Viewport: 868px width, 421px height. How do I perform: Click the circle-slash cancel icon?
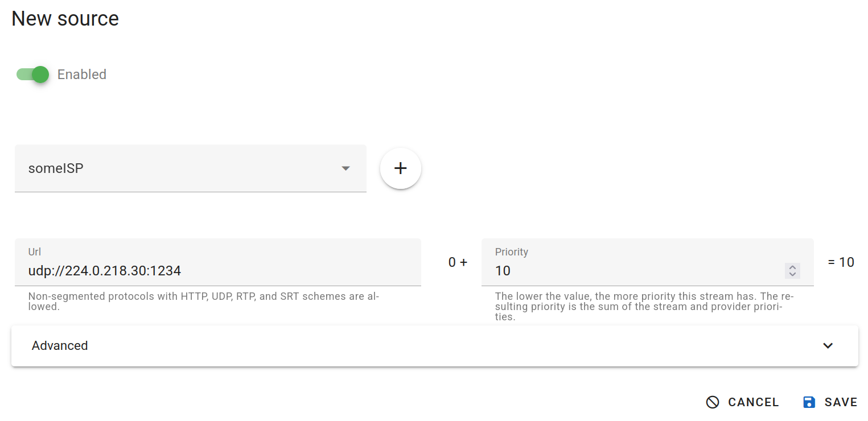(x=713, y=402)
